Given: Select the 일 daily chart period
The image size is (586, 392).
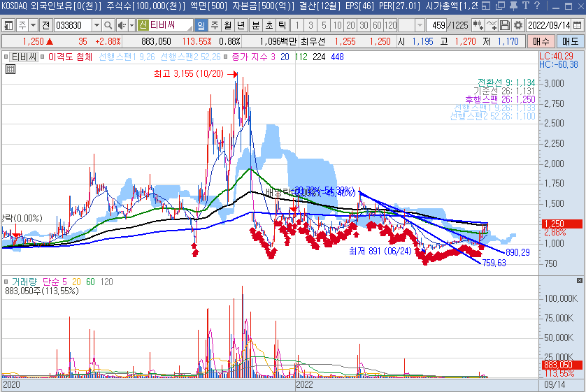Looking at the screenshot, I should [x=201, y=25].
